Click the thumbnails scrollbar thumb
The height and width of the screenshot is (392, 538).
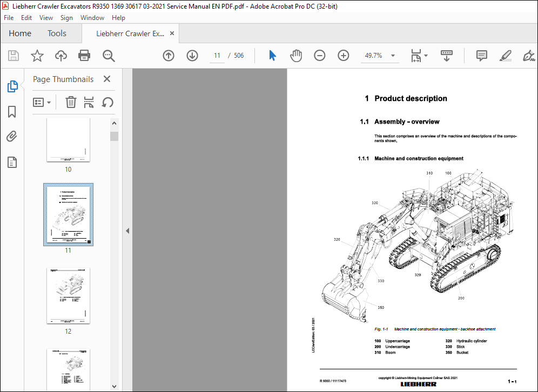(x=115, y=136)
